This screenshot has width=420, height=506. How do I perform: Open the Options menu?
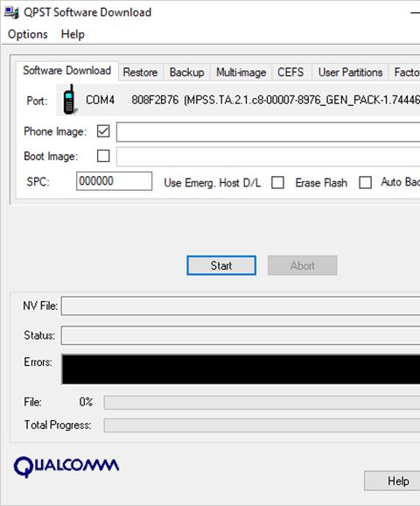[x=28, y=34]
